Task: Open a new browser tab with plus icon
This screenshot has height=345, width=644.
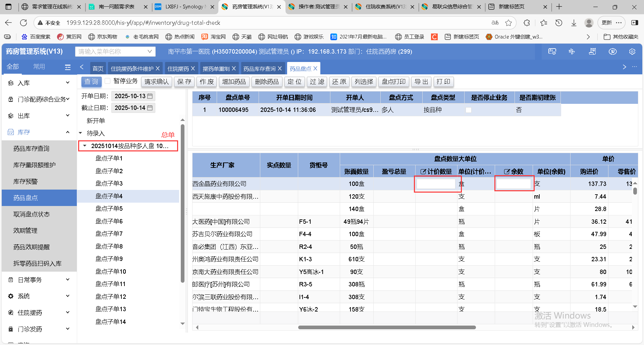Action: click(x=559, y=7)
